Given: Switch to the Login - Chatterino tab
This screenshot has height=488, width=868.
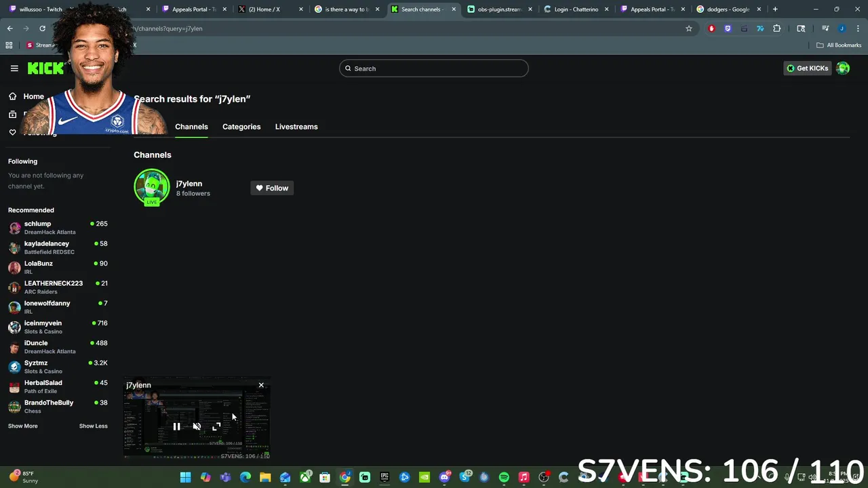Looking at the screenshot, I should pos(576,9).
